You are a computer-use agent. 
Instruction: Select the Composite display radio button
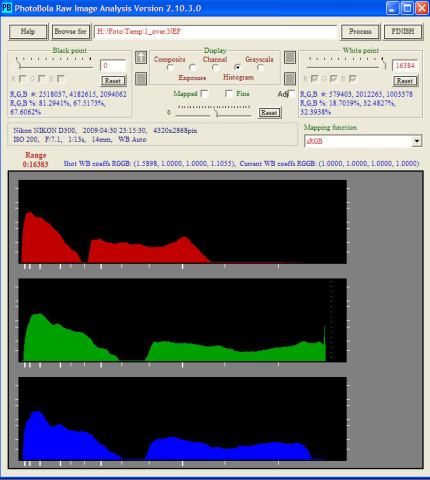pos(170,68)
